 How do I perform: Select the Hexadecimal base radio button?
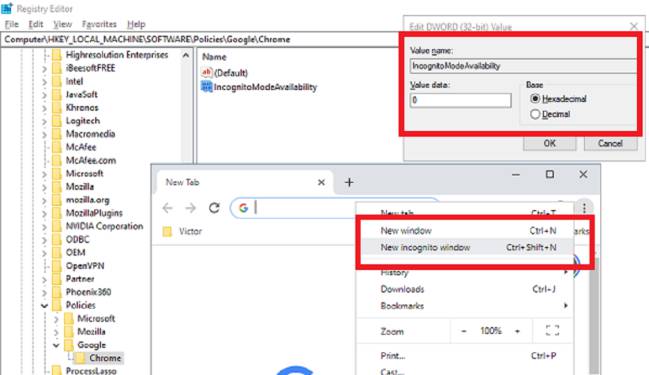(x=535, y=99)
